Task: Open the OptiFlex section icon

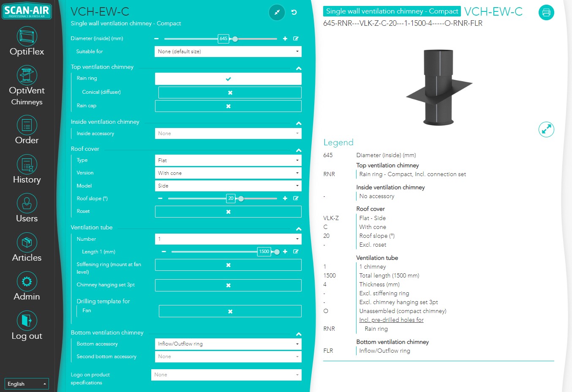Action: tap(27, 36)
